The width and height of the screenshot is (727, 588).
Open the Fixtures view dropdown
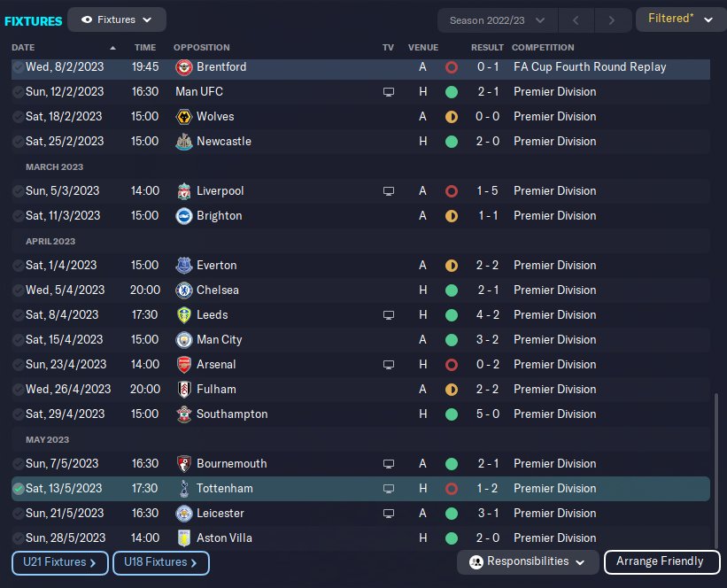click(116, 19)
